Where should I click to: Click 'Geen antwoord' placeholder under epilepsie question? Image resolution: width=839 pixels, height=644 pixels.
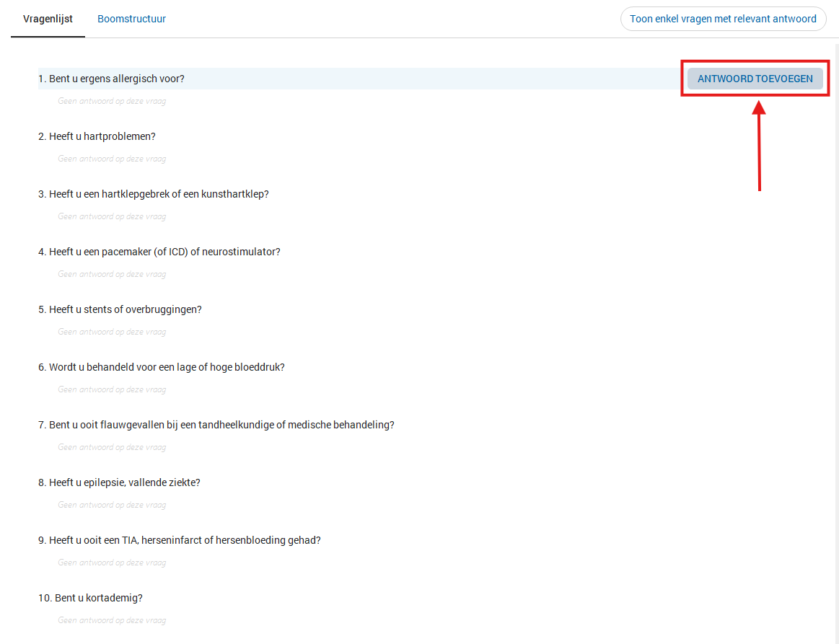pos(112,505)
